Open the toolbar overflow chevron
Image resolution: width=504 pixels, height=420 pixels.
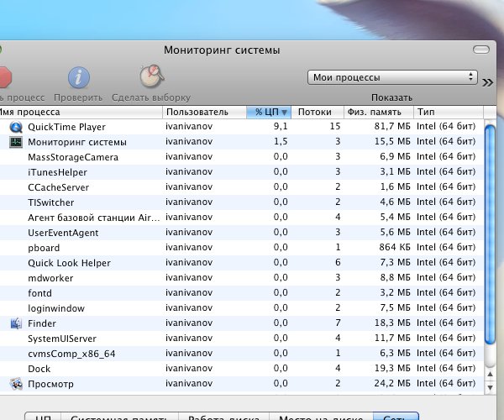pos(487,82)
